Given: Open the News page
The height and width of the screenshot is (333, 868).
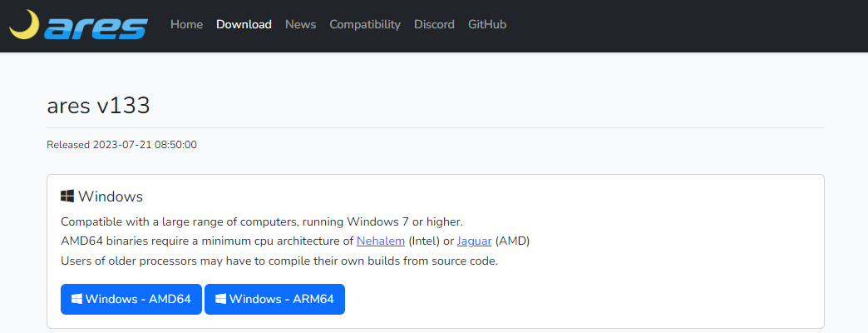Looking at the screenshot, I should point(301,24).
